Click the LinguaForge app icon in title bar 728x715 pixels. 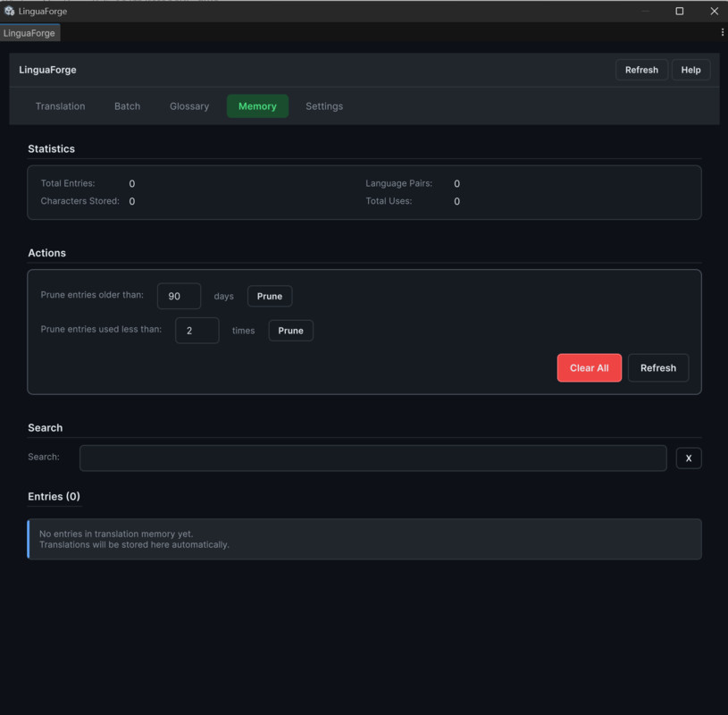[12, 11]
